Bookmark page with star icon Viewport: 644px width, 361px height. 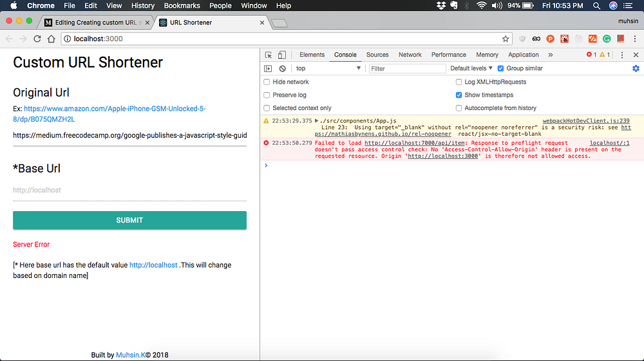tap(505, 39)
